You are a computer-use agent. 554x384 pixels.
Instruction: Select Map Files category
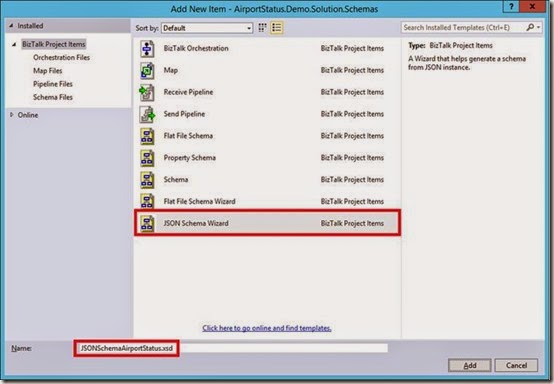(48, 71)
